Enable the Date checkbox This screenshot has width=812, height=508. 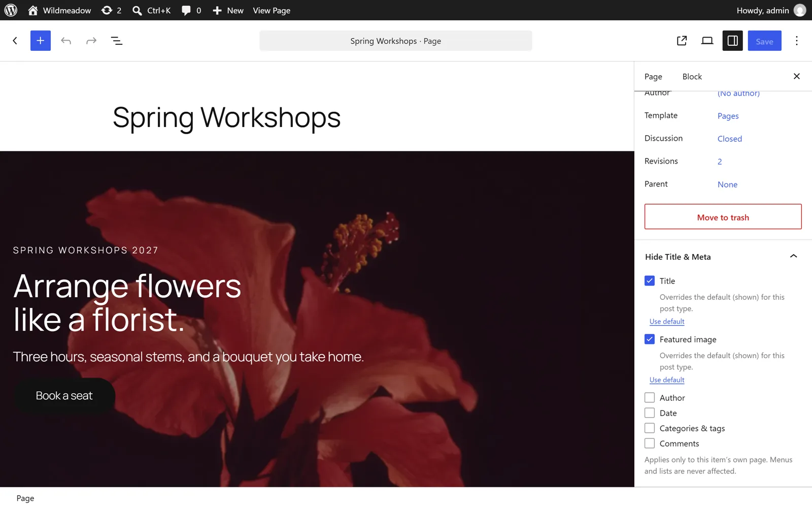coord(650,413)
